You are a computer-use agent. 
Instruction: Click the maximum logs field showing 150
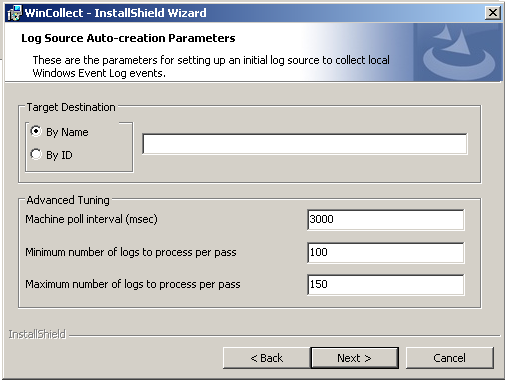pyautogui.click(x=386, y=285)
